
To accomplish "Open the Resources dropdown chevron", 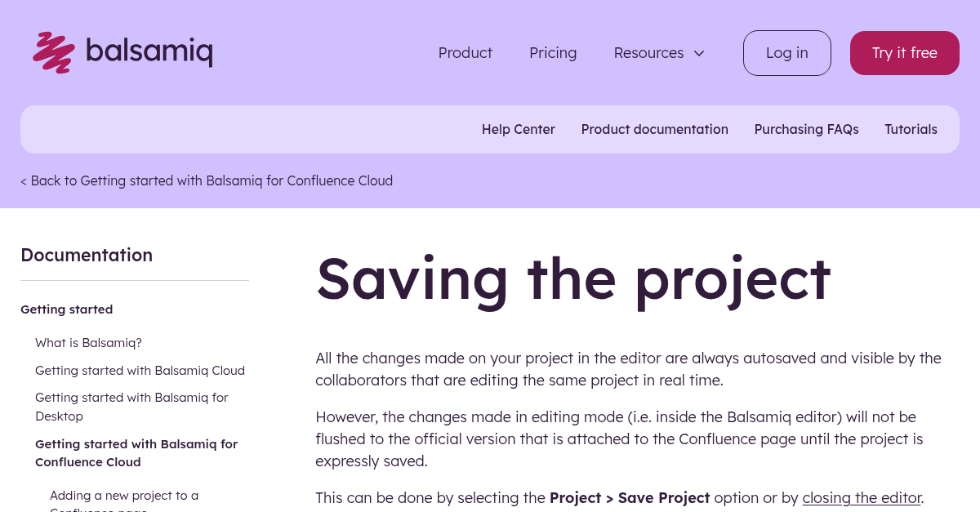I will pos(699,53).
